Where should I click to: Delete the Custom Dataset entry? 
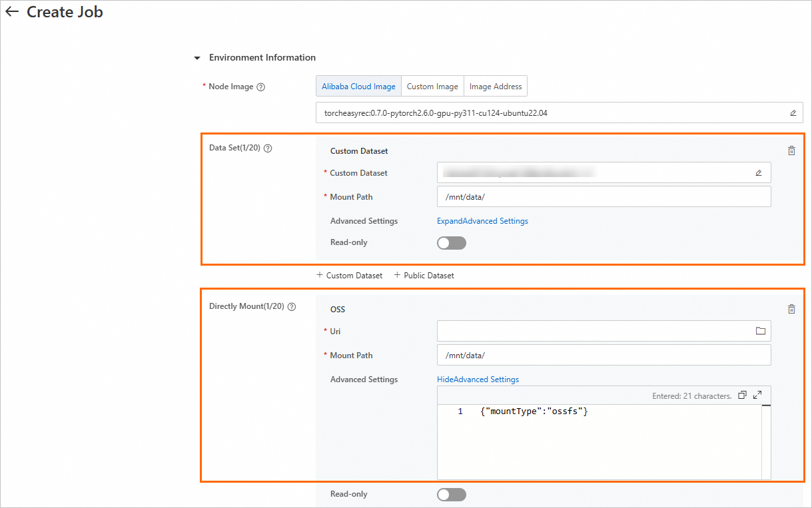(x=791, y=151)
